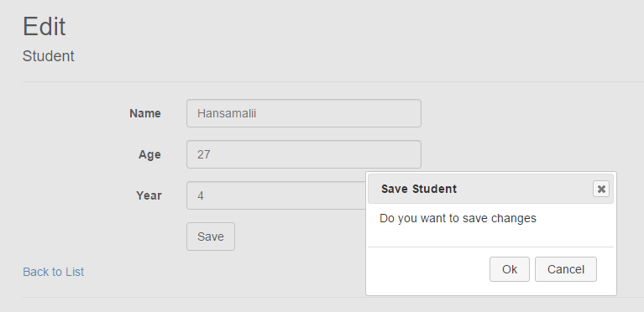Select the Age input showing 27
644x312 pixels.
tap(304, 154)
